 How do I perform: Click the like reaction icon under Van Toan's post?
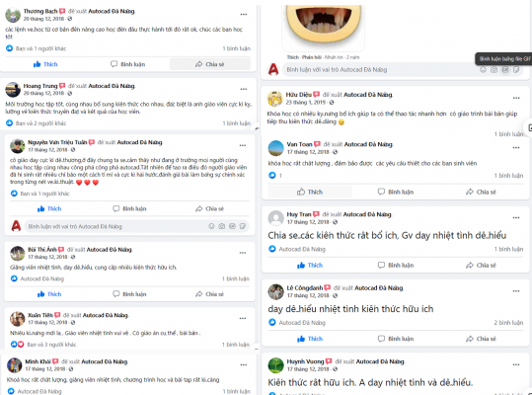coord(272,176)
